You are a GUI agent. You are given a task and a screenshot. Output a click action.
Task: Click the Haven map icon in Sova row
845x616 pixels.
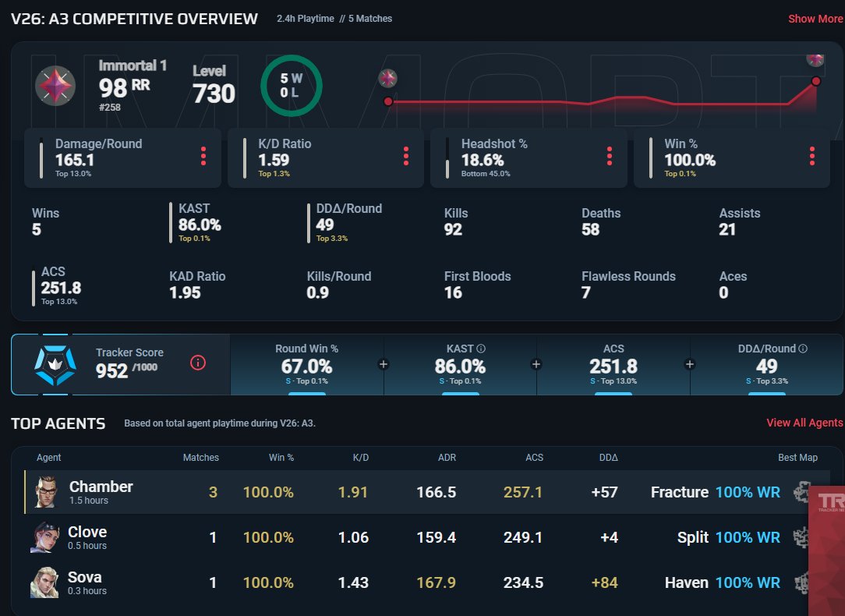(801, 582)
